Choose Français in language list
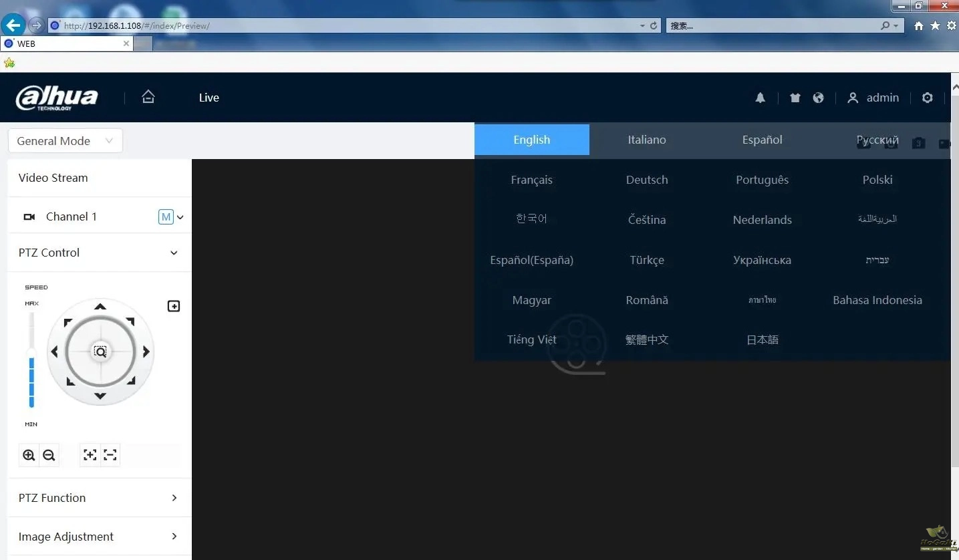This screenshot has height=560, width=959. (x=531, y=180)
